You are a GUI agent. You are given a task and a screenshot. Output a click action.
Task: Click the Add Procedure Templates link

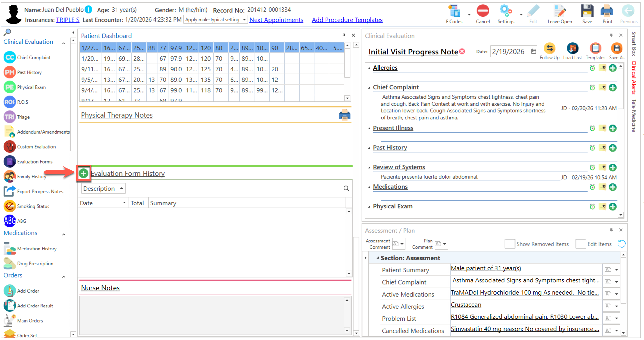[347, 20]
